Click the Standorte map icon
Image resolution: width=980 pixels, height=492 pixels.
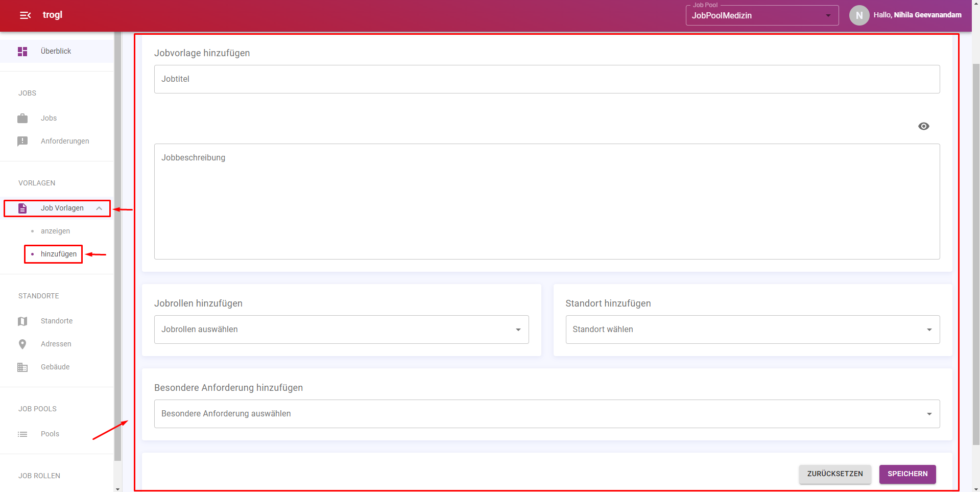click(x=22, y=321)
